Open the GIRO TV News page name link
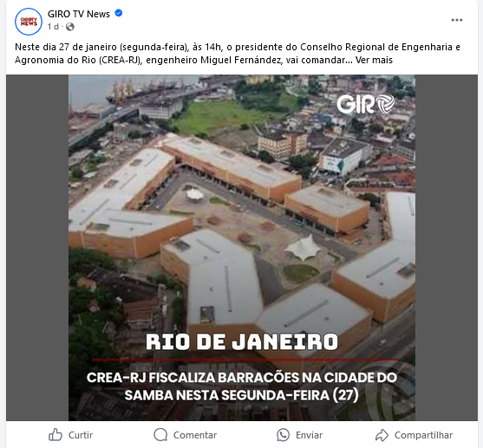This screenshot has width=483, height=448. click(79, 14)
